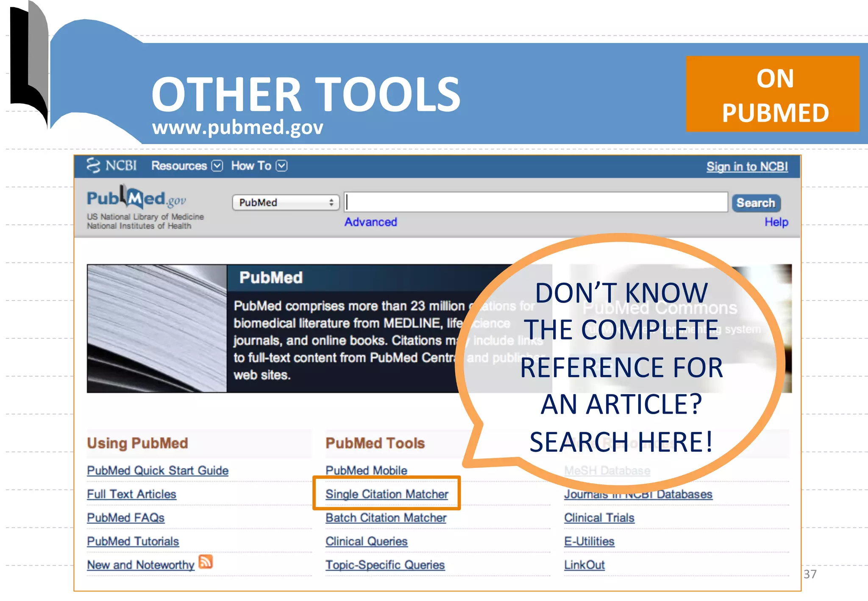
Task: Open Single Citation Matcher
Action: tap(387, 494)
